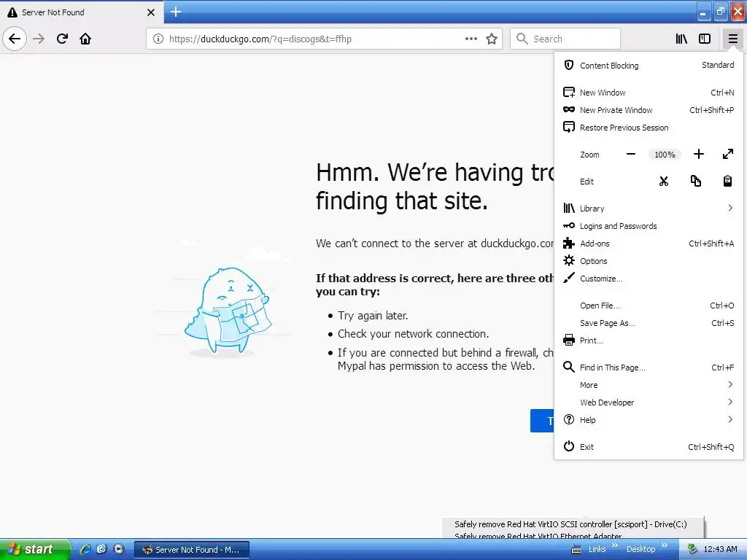Open a New Private Window
747x560 pixels.
click(x=649, y=110)
